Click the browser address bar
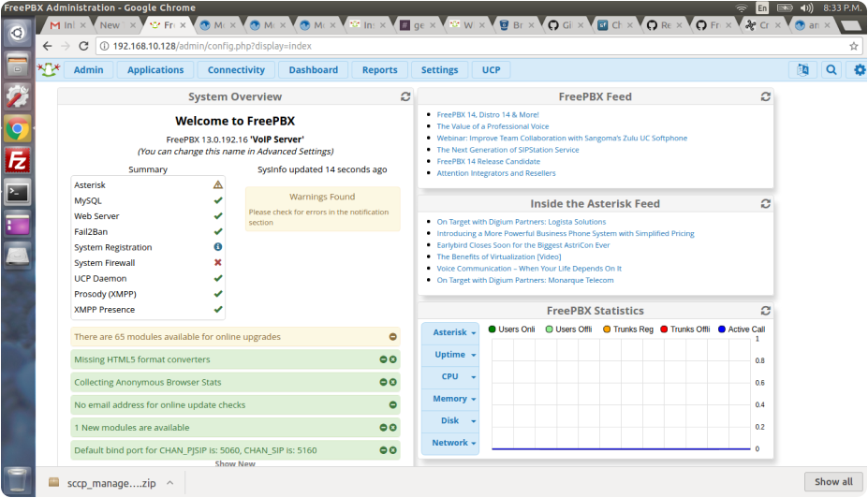 click(x=468, y=45)
